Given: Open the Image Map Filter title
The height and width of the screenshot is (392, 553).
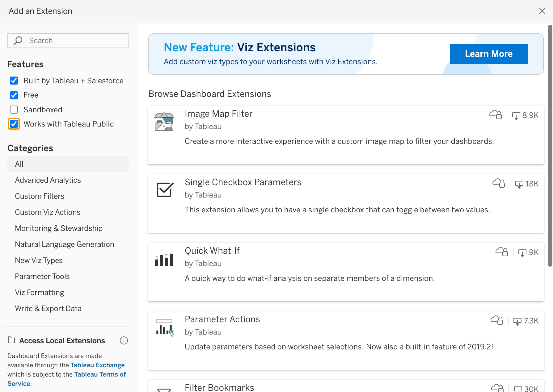Looking at the screenshot, I should pyautogui.click(x=218, y=114).
